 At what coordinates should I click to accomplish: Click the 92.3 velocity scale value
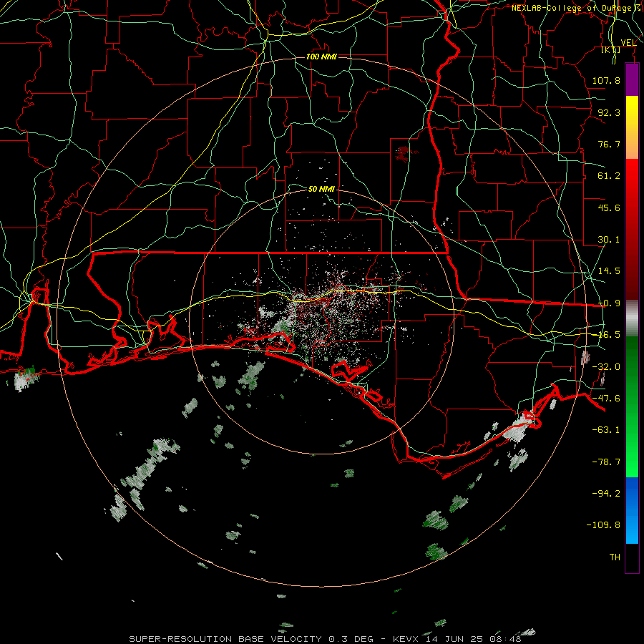click(x=609, y=112)
